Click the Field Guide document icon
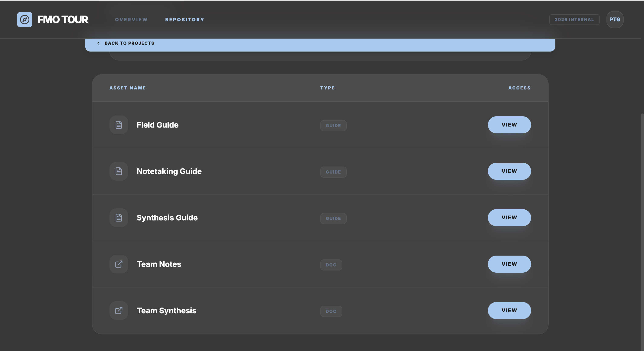This screenshot has width=644, height=351. coord(119,125)
